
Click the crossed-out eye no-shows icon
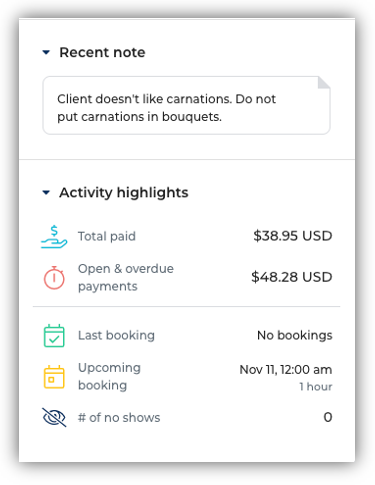tap(54, 417)
